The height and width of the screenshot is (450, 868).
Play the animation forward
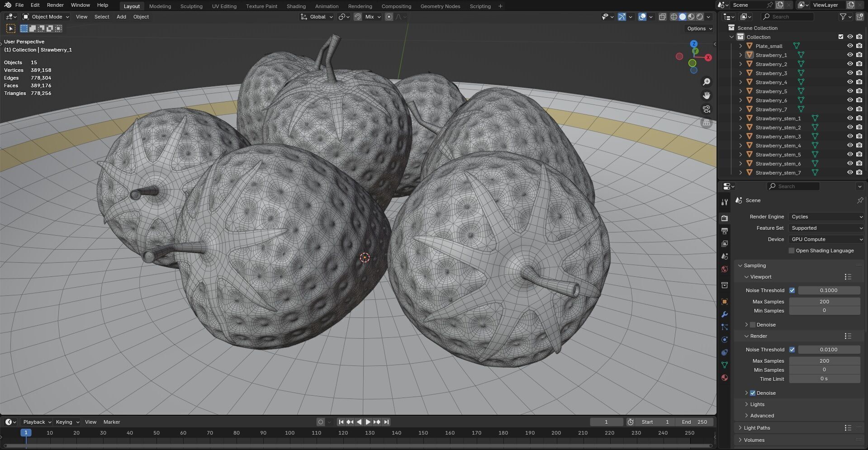[x=368, y=422]
